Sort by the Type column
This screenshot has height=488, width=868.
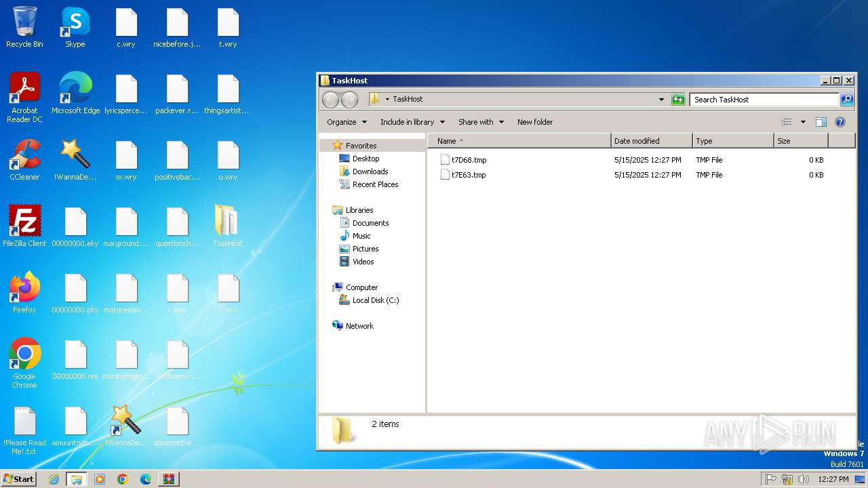733,141
